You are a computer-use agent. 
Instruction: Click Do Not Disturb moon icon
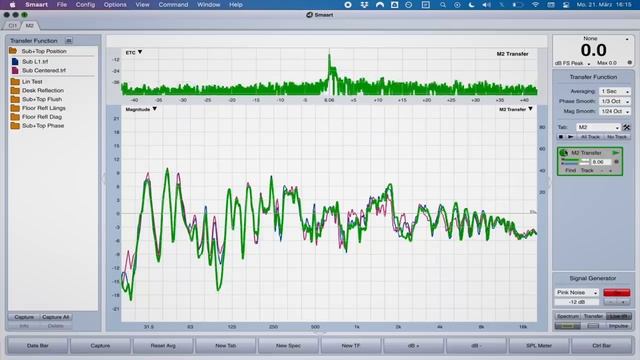471,5
